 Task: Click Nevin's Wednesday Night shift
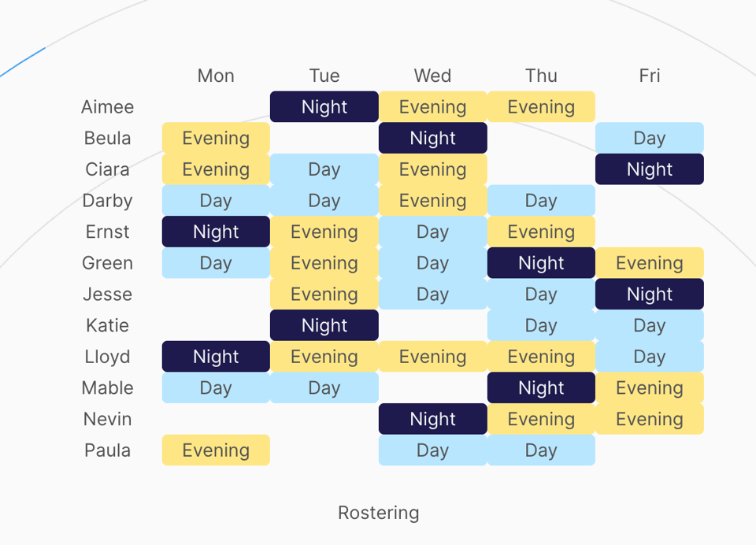432,420
